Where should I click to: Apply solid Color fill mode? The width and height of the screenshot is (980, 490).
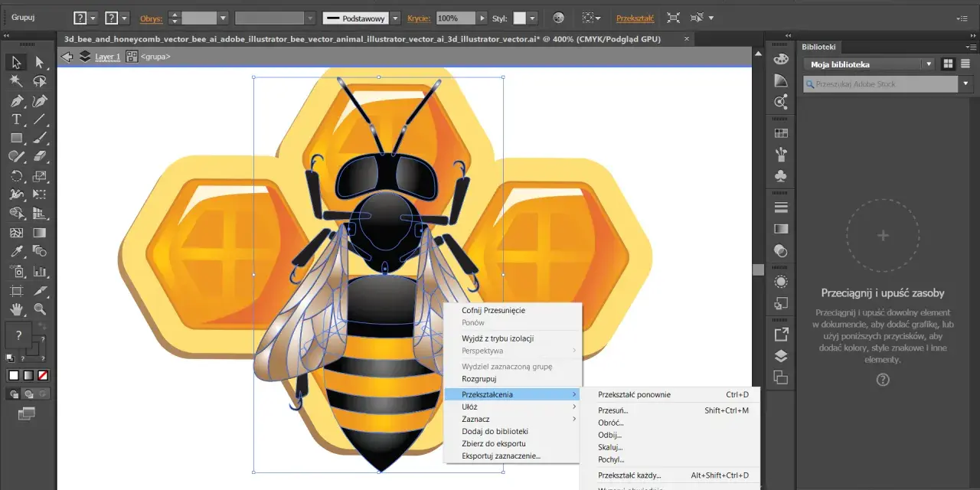click(x=14, y=376)
